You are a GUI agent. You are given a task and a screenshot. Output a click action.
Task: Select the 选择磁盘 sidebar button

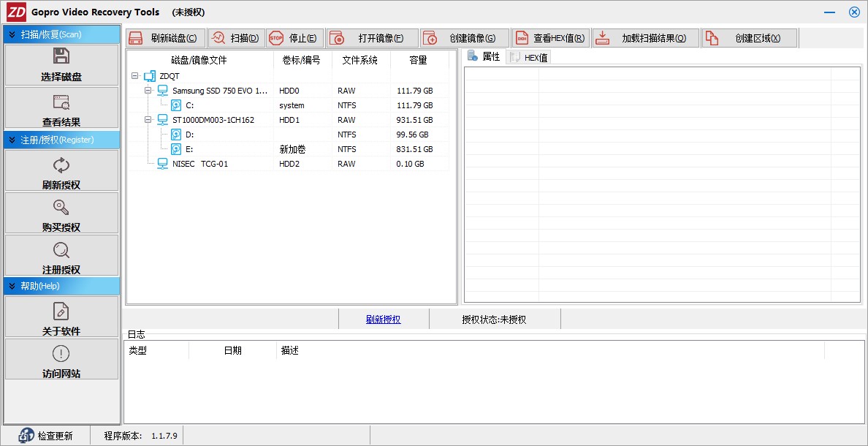(61, 65)
